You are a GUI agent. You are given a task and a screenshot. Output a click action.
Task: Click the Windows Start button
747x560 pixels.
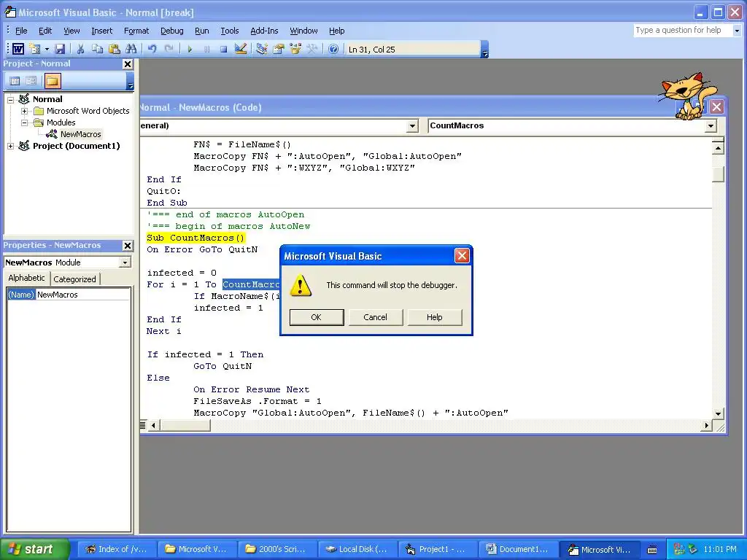click(x=34, y=549)
